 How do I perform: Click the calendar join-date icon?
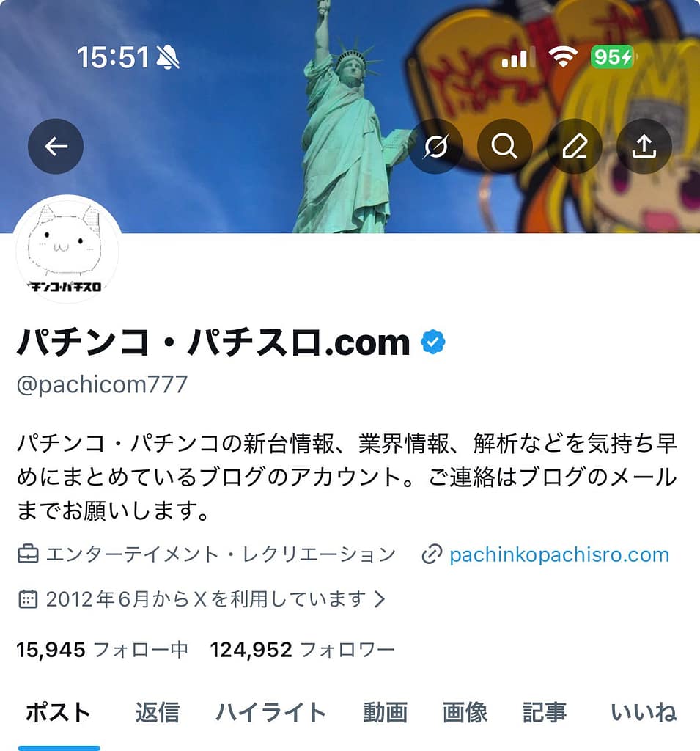[28, 599]
